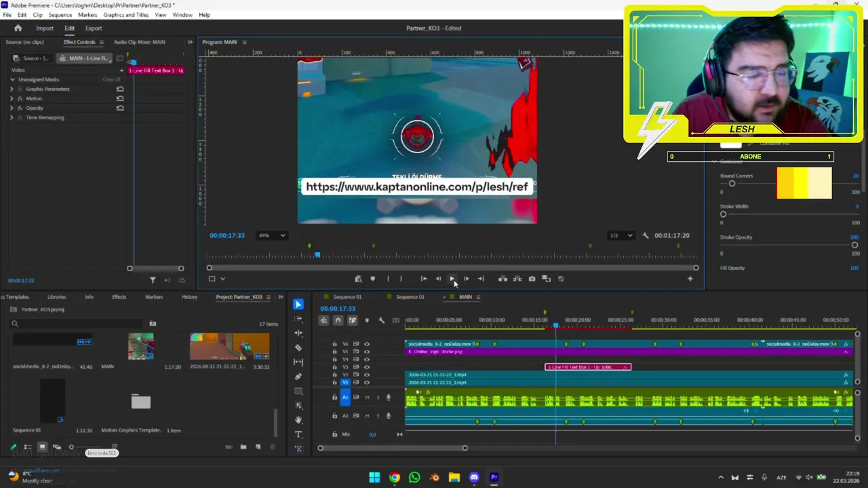Expand Graphic Parameters effect
Screen dimensions: 868x488
tap(11, 89)
